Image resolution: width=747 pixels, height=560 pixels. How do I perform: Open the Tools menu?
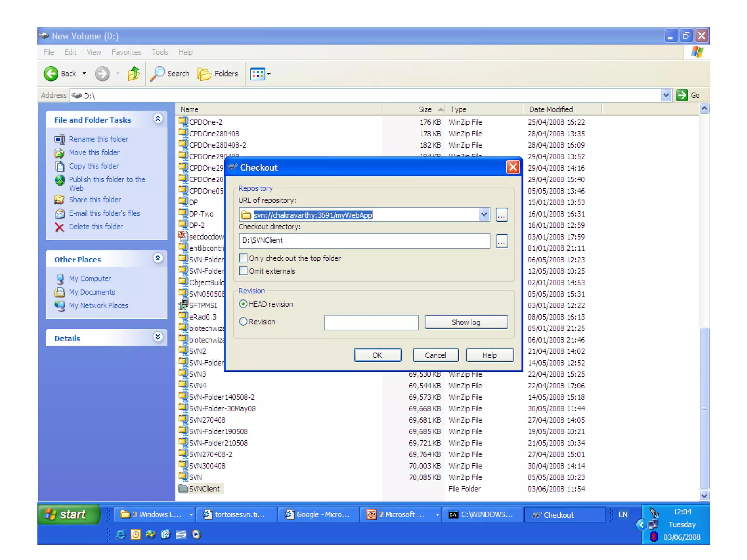click(x=160, y=52)
